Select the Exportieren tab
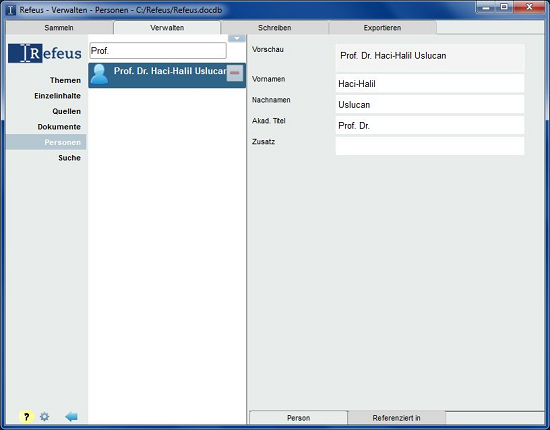 pyautogui.click(x=382, y=28)
